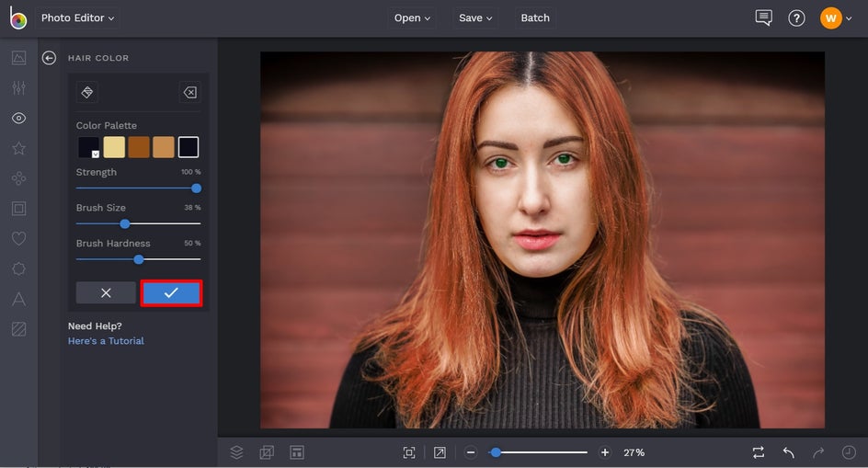
Task: Open the Text tool in sidebar
Action: (x=18, y=299)
